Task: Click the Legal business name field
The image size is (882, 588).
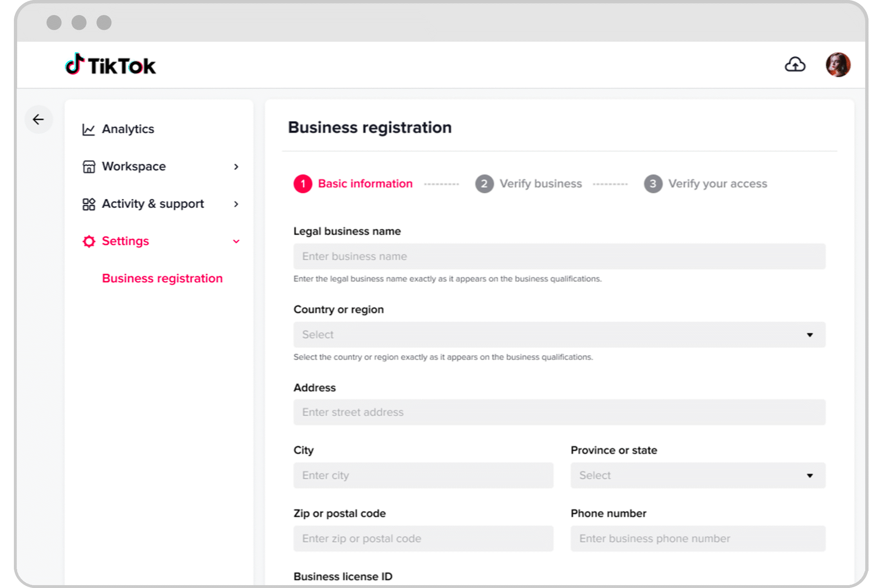Action: click(559, 256)
